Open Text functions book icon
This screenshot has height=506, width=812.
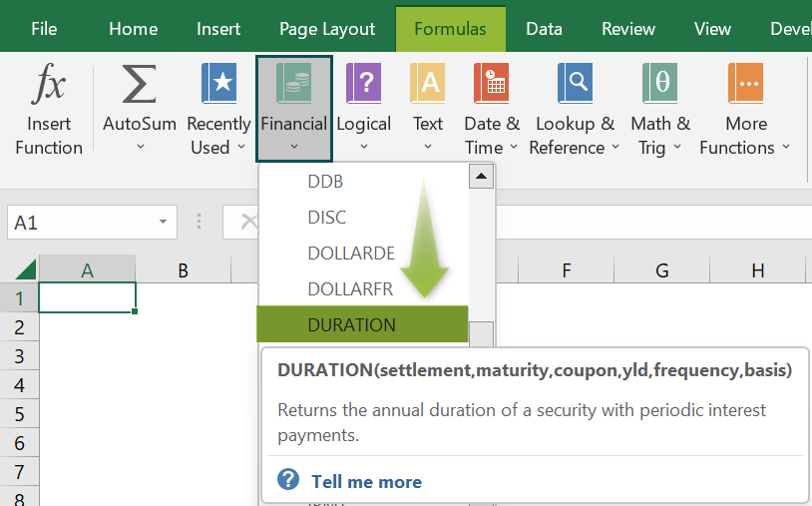click(x=428, y=83)
